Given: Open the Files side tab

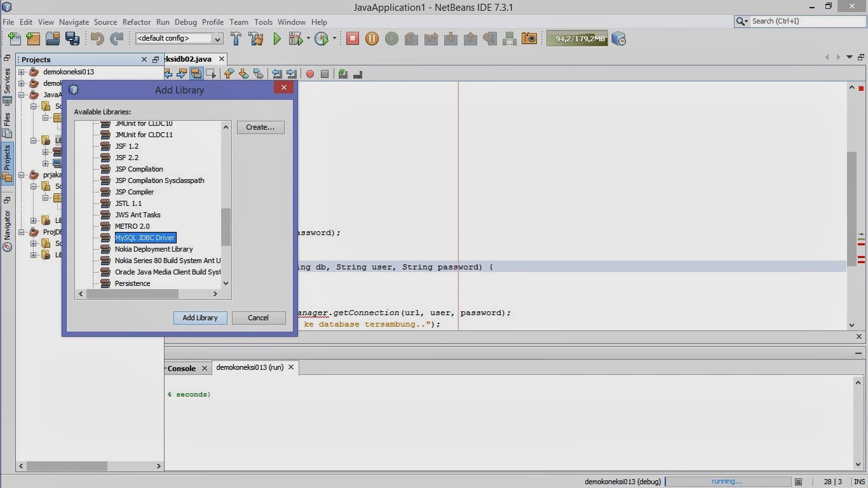Looking at the screenshot, I should pyautogui.click(x=7, y=124).
